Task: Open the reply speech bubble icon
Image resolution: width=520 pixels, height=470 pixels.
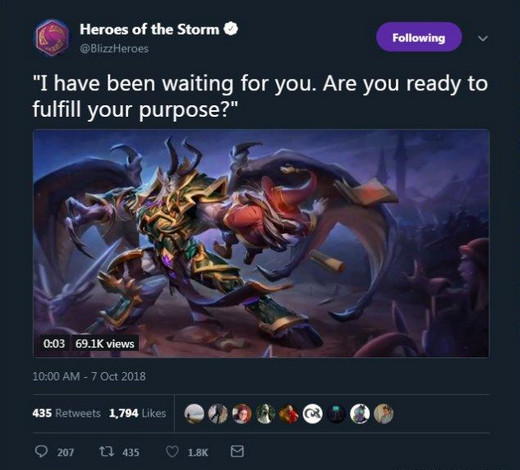Action: 41,451
